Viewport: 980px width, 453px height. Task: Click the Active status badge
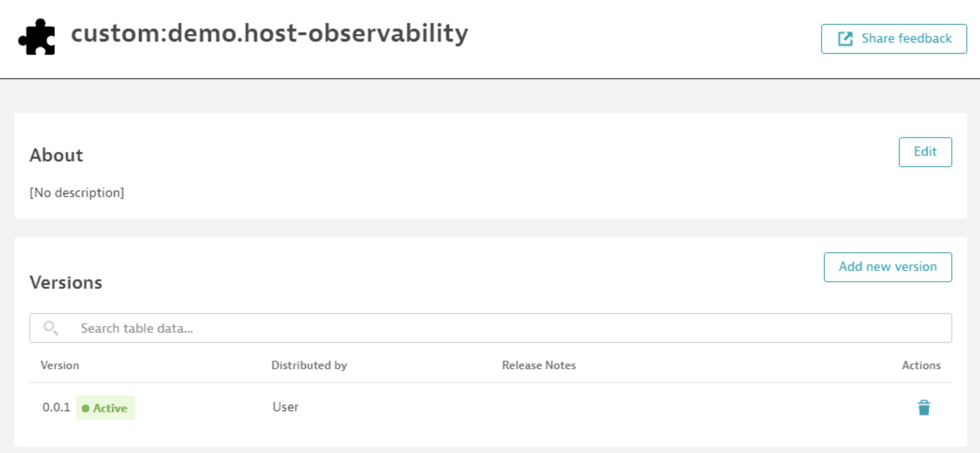click(x=106, y=408)
